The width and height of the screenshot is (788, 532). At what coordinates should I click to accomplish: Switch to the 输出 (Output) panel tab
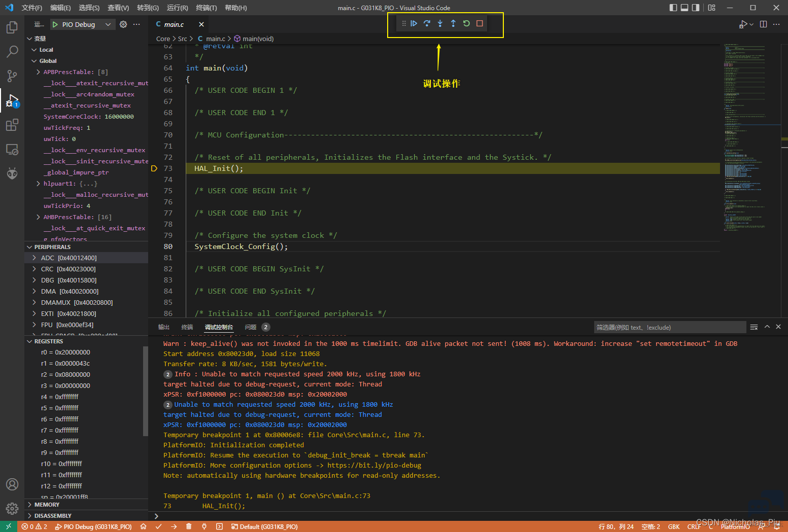(x=164, y=327)
